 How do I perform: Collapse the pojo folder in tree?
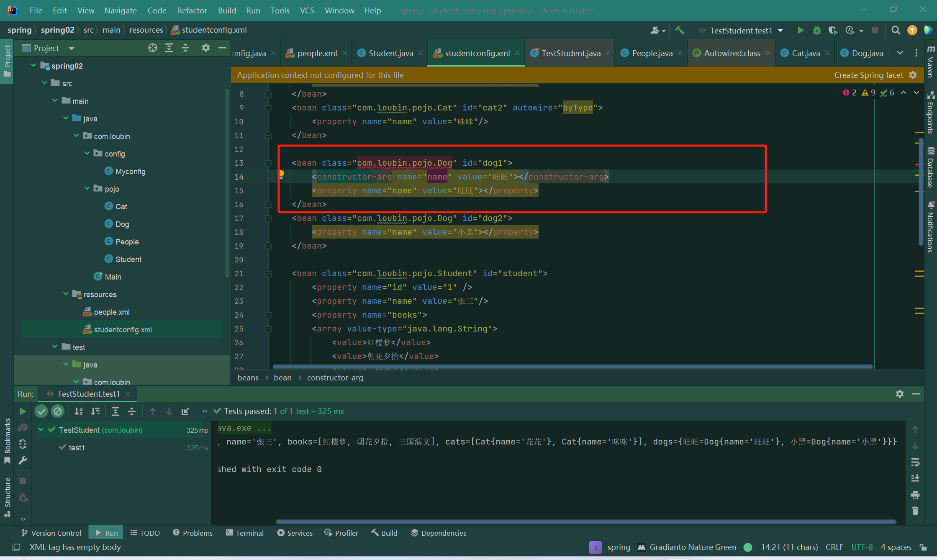coord(87,189)
